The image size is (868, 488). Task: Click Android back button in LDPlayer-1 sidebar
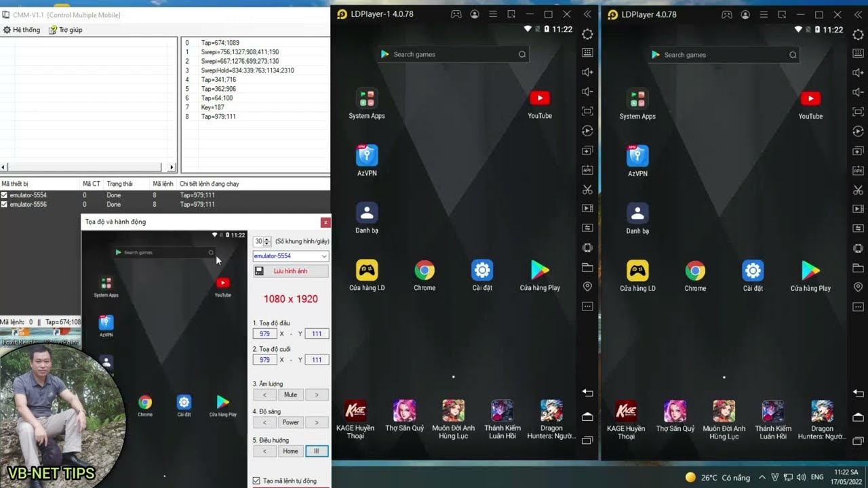pyautogui.click(x=587, y=393)
